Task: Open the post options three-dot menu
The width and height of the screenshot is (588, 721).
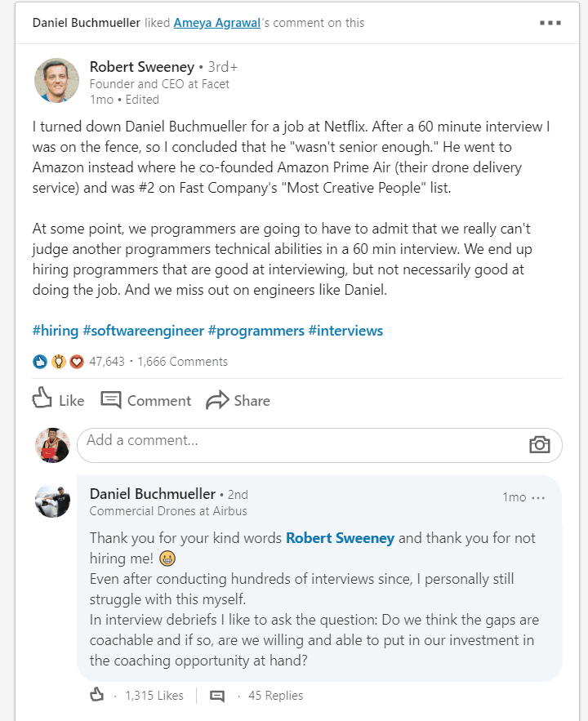Action: click(x=550, y=23)
